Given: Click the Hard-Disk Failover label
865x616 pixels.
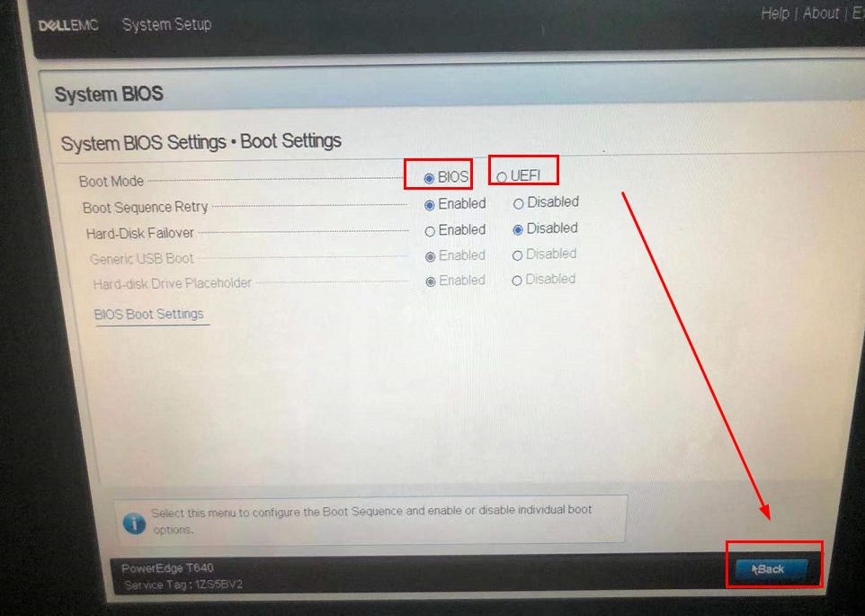Looking at the screenshot, I should tap(140, 233).
